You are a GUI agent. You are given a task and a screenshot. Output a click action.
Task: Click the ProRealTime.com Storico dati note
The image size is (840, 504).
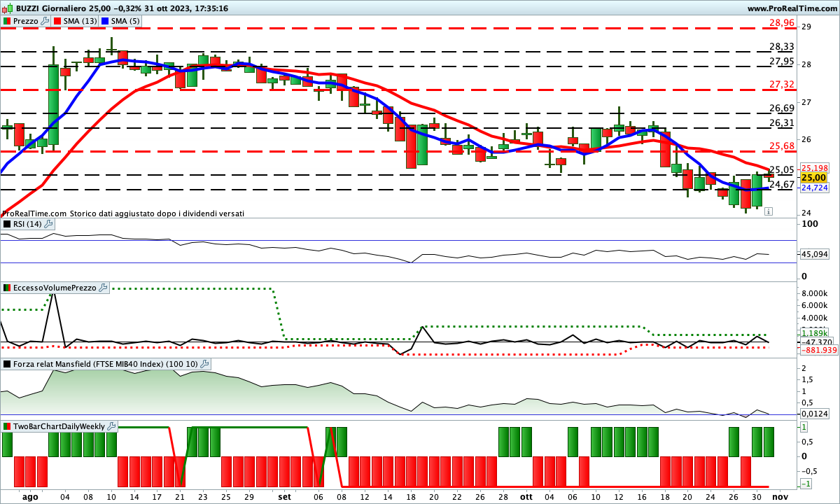pos(123,213)
